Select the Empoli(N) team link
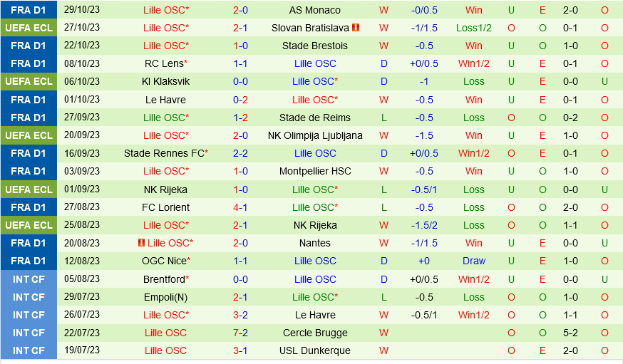The height and width of the screenshot is (364, 623). (x=165, y=297)
